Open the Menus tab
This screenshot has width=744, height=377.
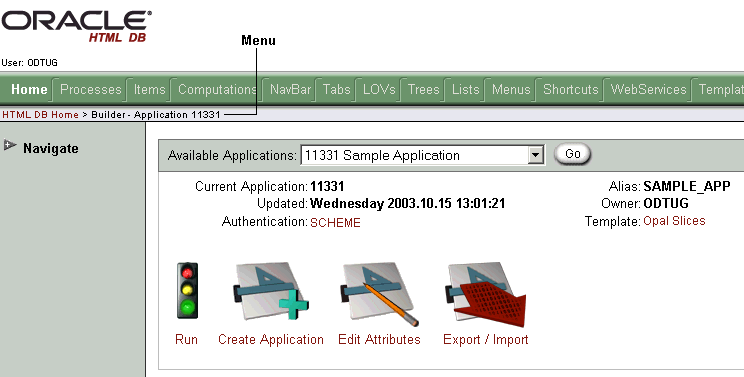511,90
